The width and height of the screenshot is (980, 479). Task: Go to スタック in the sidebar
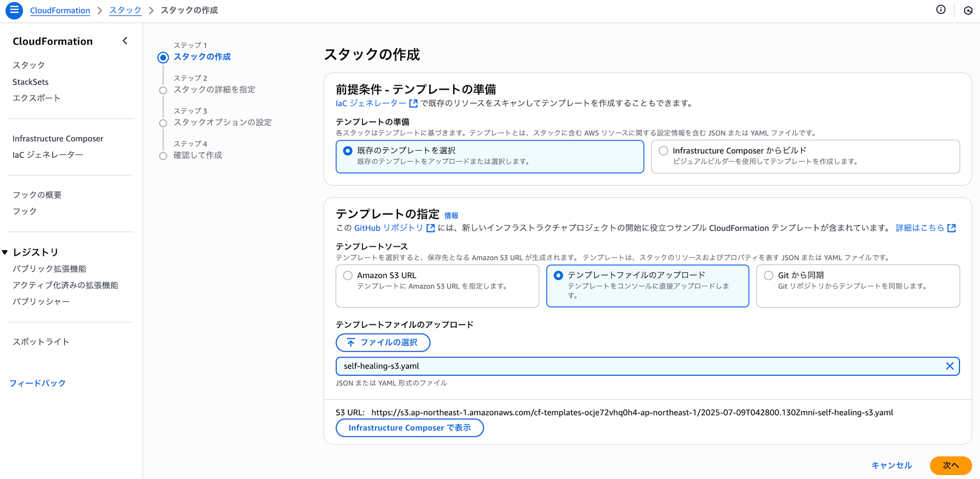[28, 65]
